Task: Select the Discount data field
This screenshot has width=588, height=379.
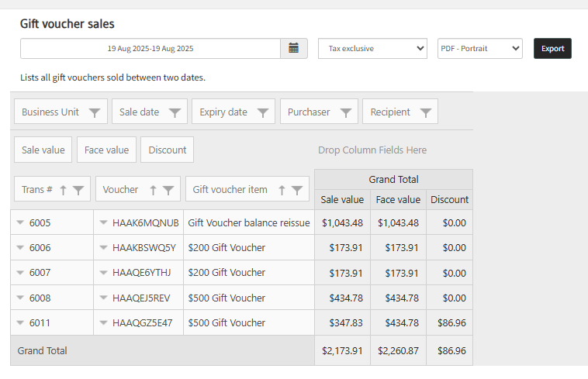Action: [x=167, y=150]
